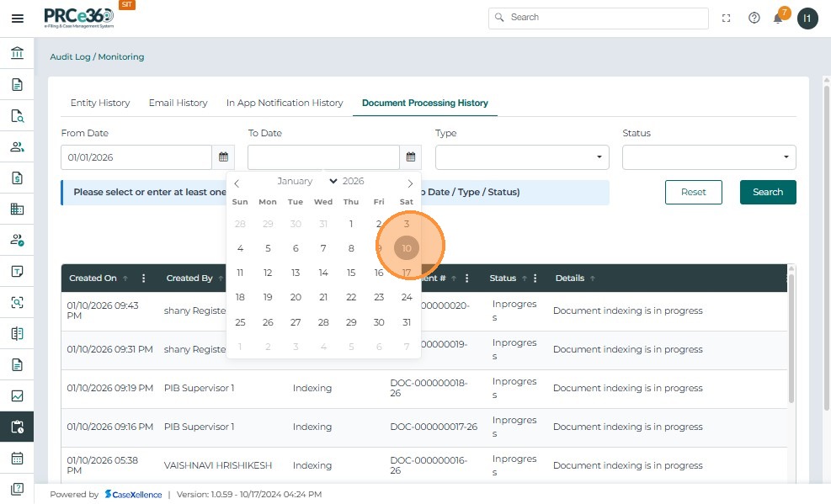Open the bank building sidebar icon

tap(17, 54)
